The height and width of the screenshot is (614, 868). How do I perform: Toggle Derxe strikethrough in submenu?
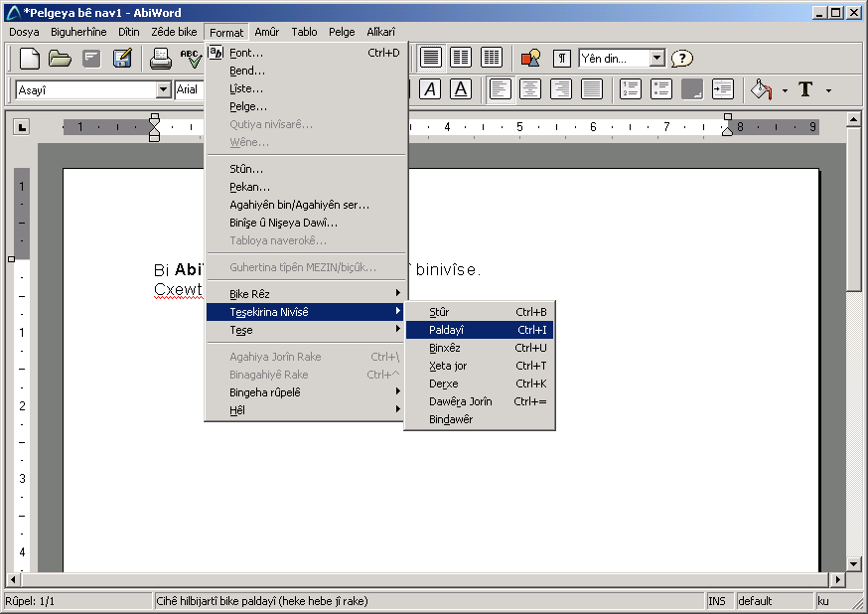pyautogui.click(x=480, y=384)
